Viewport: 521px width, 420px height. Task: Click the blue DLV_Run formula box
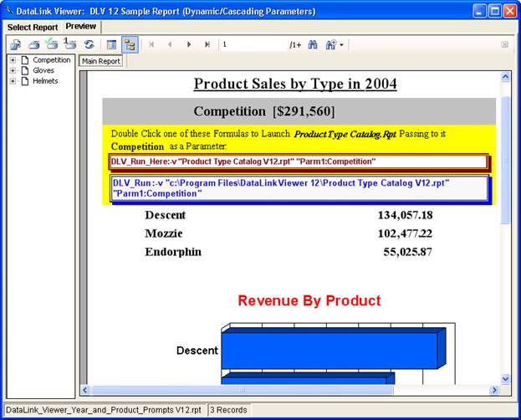click(x=299, y=188)
